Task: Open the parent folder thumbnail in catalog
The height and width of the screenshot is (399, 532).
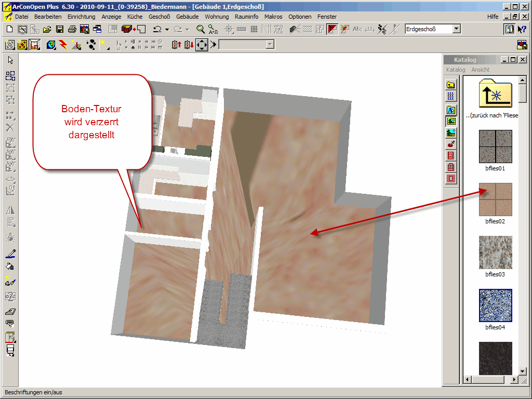Action: click(x=495, y=93)
